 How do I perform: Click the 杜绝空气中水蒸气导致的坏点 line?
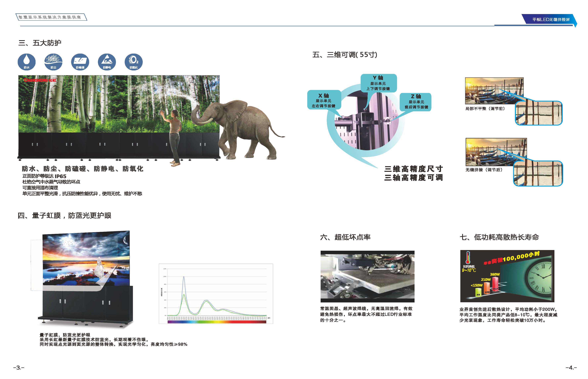pyautogui.click(x=51, y=182)
